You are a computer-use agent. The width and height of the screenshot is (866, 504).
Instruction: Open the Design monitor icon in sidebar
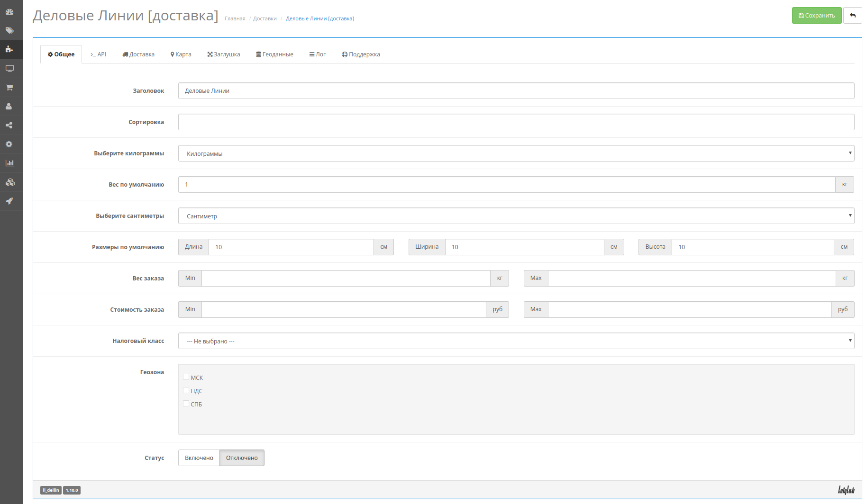point(9,68)
